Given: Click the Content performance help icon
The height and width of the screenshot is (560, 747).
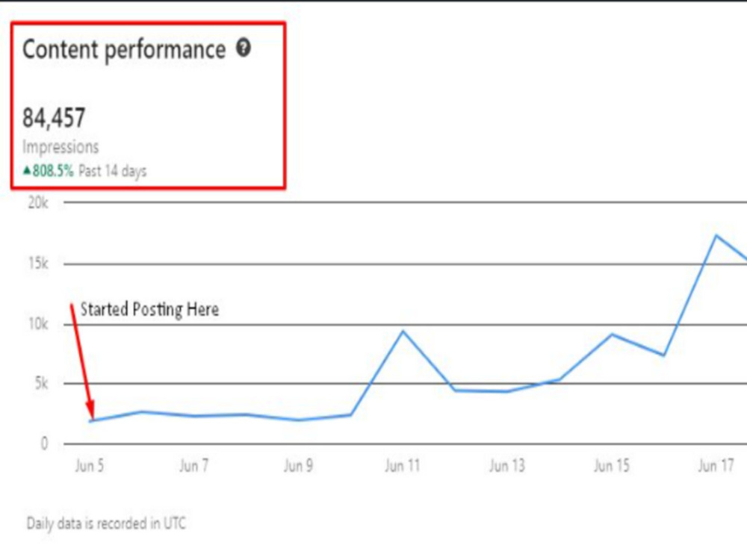Looking at the screenshot, I should [244, 48].
